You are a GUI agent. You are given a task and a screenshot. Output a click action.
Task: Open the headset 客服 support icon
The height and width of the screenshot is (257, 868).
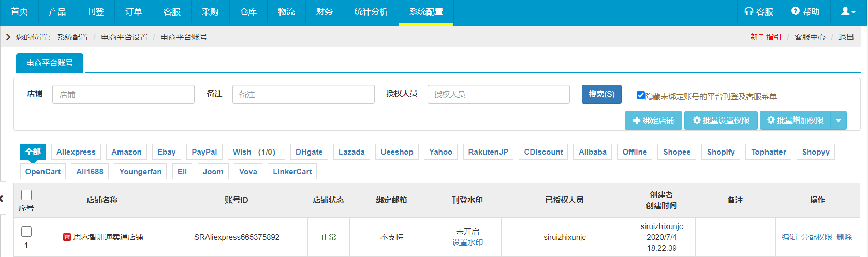[748, 11]
